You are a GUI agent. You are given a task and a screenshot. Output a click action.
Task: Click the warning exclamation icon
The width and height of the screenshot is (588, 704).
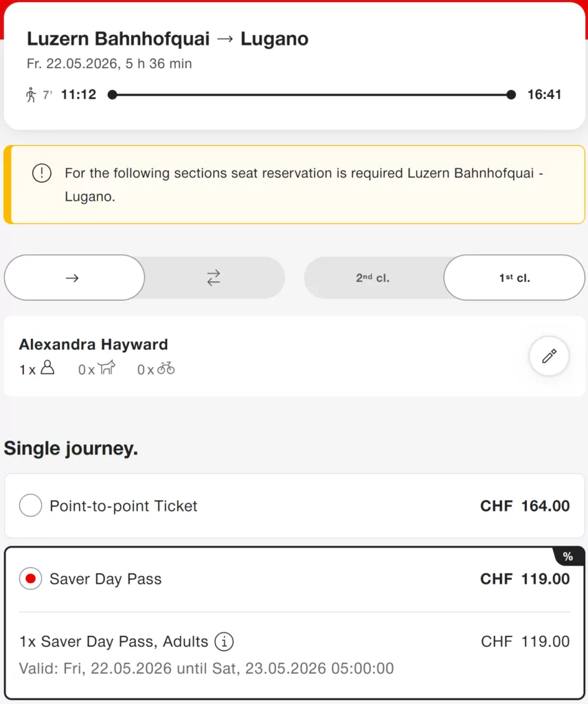coord(42,173)
